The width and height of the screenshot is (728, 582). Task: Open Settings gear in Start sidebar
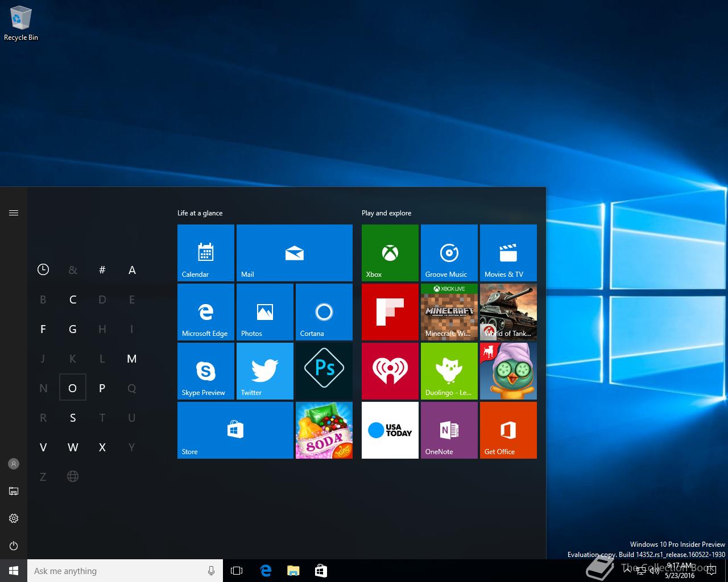coord(14,518)
